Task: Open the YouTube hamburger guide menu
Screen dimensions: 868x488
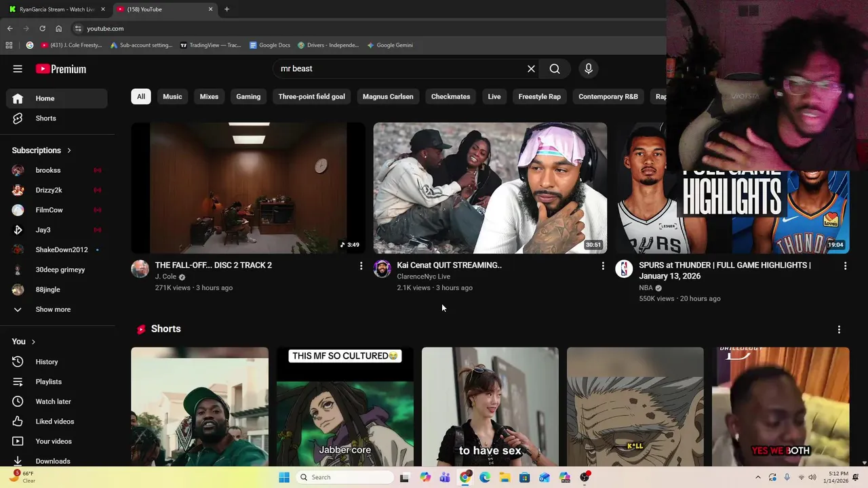Action: 18,68
